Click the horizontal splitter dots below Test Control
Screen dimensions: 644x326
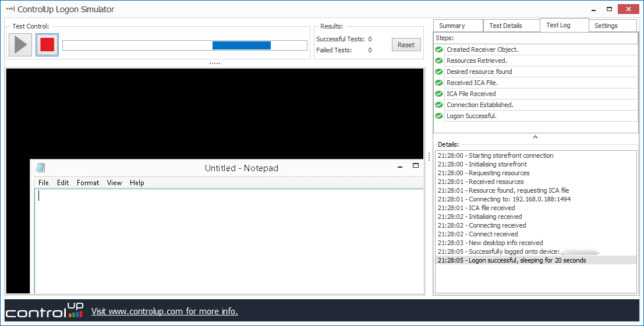pos(215,63)
